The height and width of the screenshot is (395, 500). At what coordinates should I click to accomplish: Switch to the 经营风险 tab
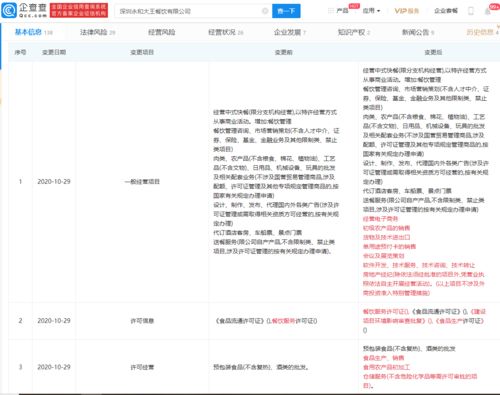pos(162,32)
